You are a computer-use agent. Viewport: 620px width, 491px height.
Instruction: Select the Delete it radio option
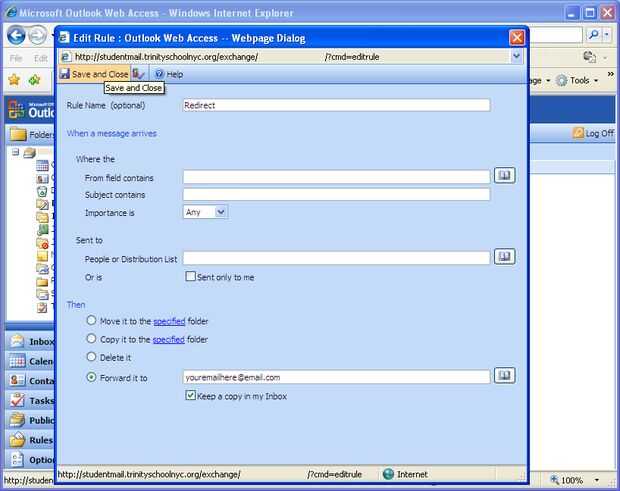click(91, 357)
